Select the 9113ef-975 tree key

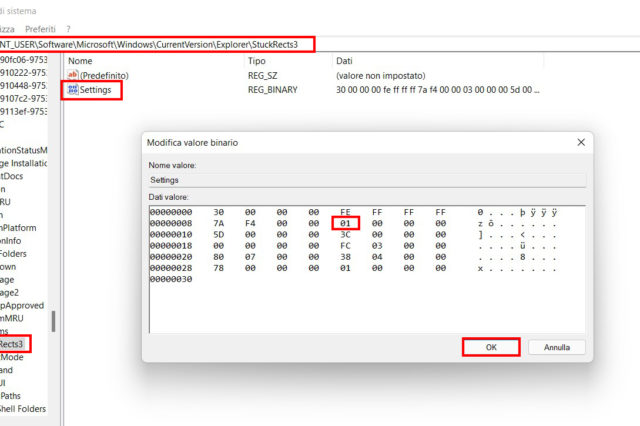[x=24, y=111]
